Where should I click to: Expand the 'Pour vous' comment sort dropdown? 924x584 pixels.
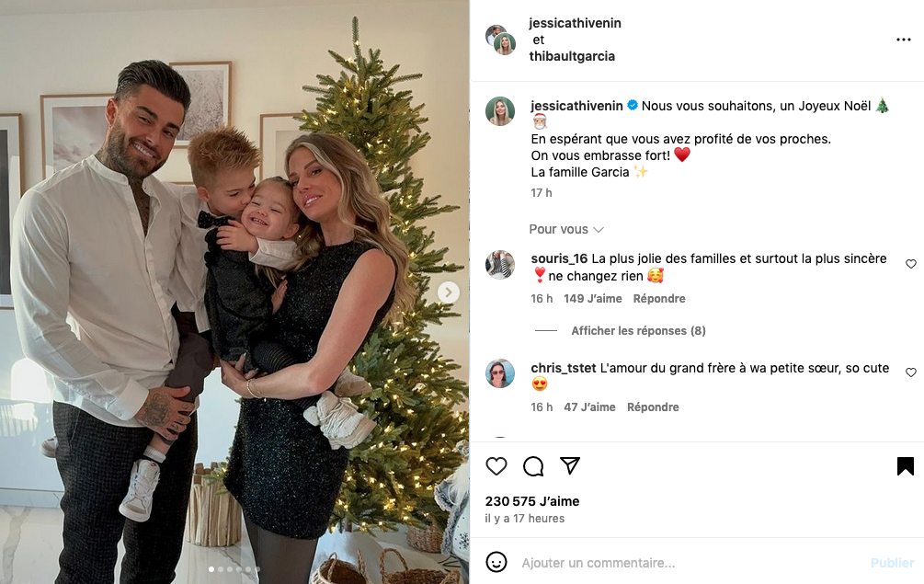pyautogui.click(x=566, y=229)
